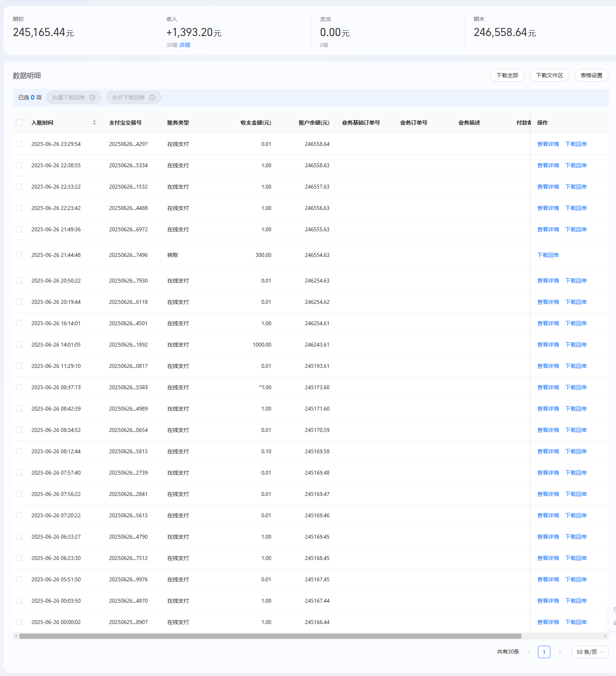Viewport: 616px width, 676px height.
Task: Open 详细 link under 收入
Action: 185,45
